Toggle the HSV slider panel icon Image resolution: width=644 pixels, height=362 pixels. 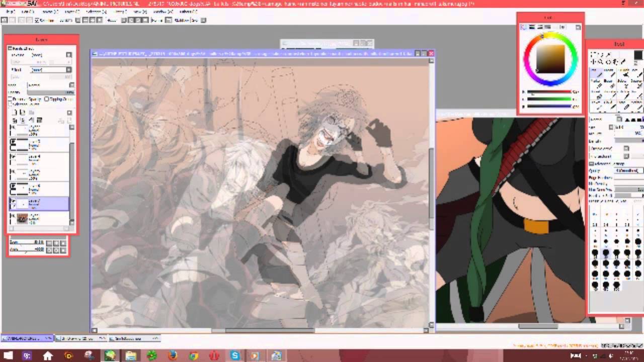pos(540,27)
